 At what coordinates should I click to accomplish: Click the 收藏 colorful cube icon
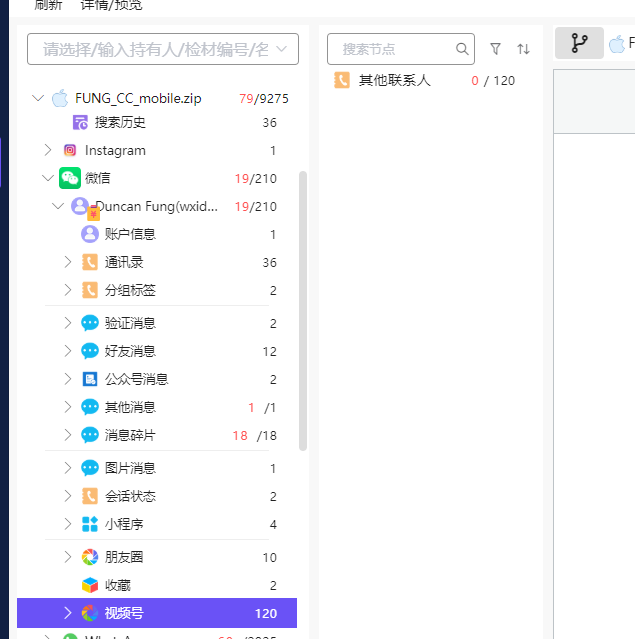(x=90, y=585)
